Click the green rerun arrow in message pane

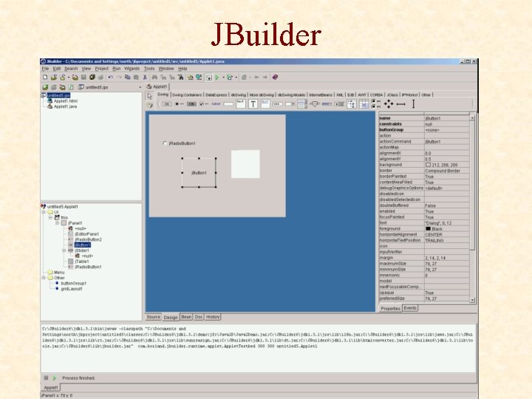pyautogui.click(x=55, y=378)
